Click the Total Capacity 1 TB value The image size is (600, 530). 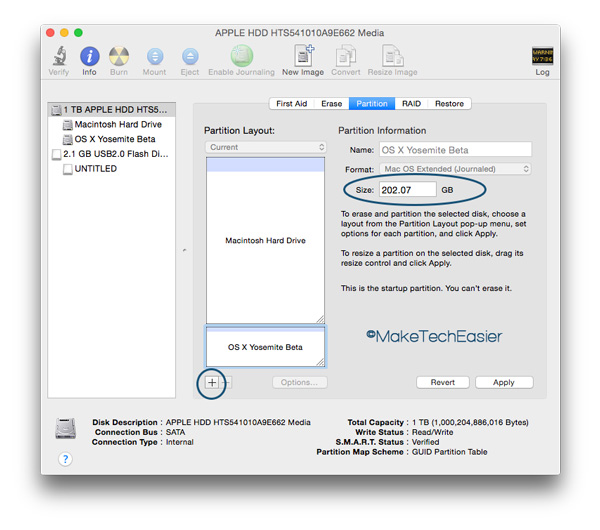[x=470, y=422]
